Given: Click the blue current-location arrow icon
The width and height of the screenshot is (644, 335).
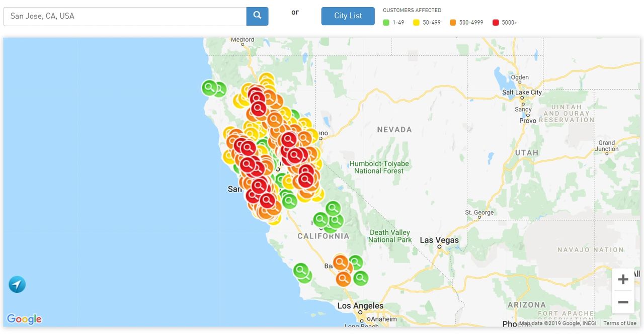Looking at the screenshot, I should pyautogui.click(x=17, y=284).
